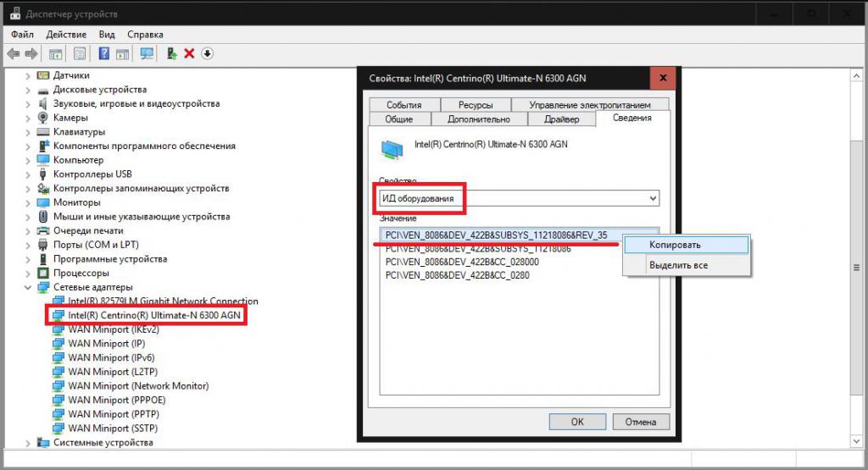Screen dimensions: 868x470
Task: Toggle the action pane toolbar icon
Action: click(x=122, y=53)
